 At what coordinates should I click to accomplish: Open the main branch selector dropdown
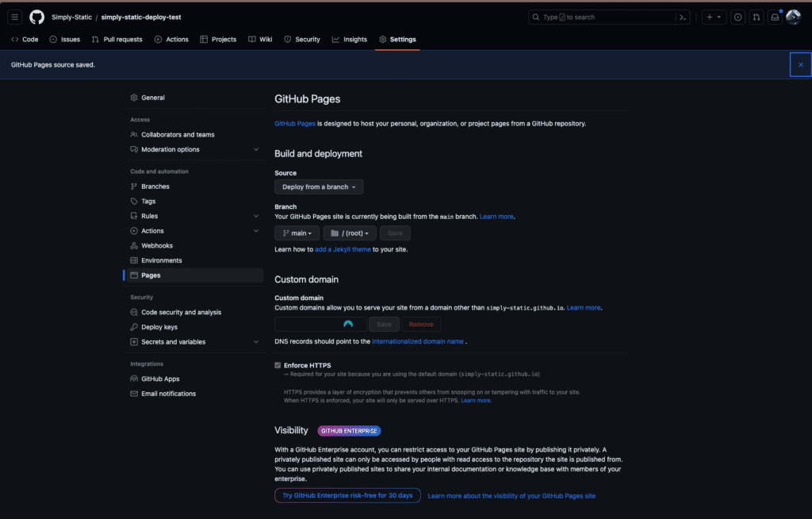tap(297, 233)
